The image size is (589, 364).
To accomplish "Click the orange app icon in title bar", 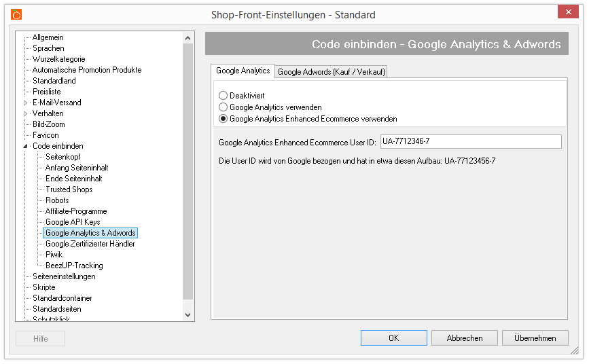I will [16, 14].
